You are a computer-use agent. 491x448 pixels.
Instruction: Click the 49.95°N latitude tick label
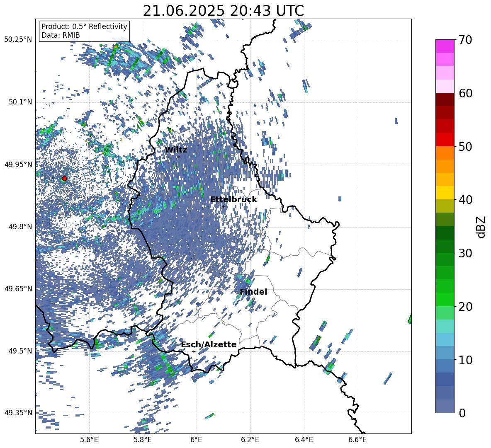click(18, 165)
